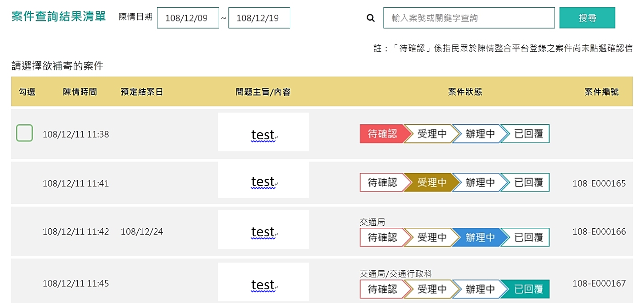Click the 已回覆 step in first row

[528, 134]
